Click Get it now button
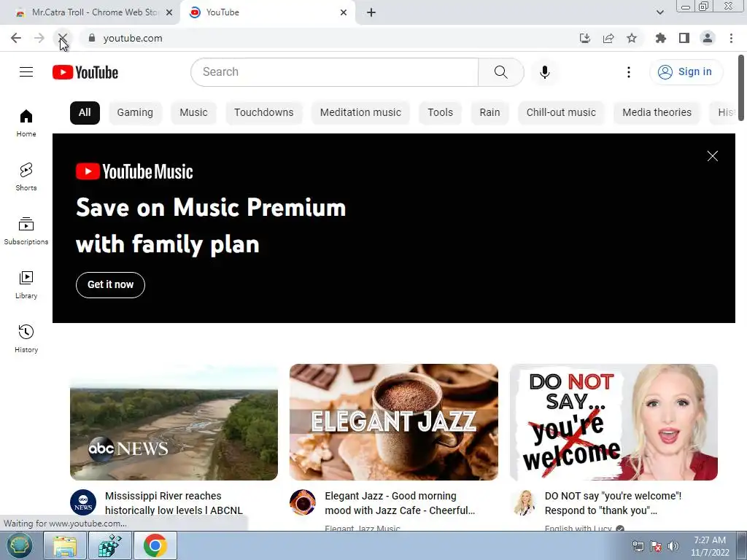Screen dimensions: 747x560 tap(111, 285)
